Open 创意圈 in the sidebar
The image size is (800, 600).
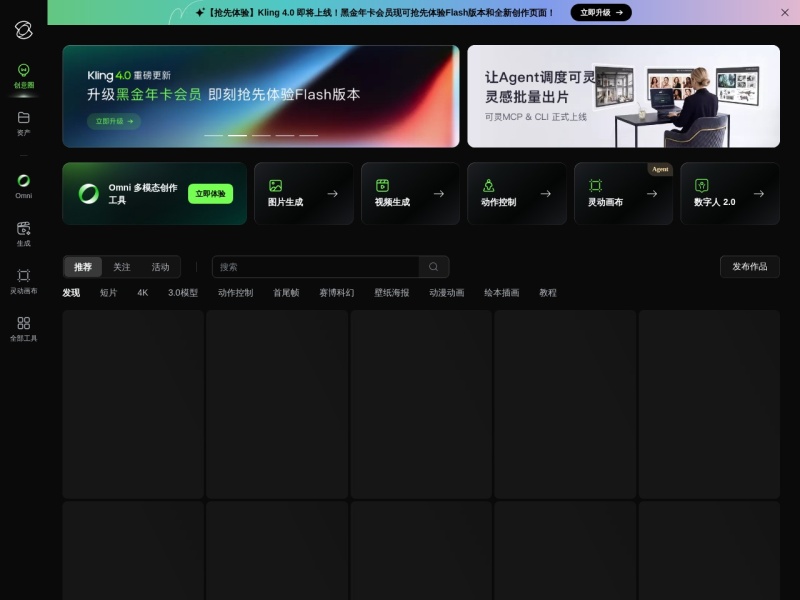click(x=23, y=77)
